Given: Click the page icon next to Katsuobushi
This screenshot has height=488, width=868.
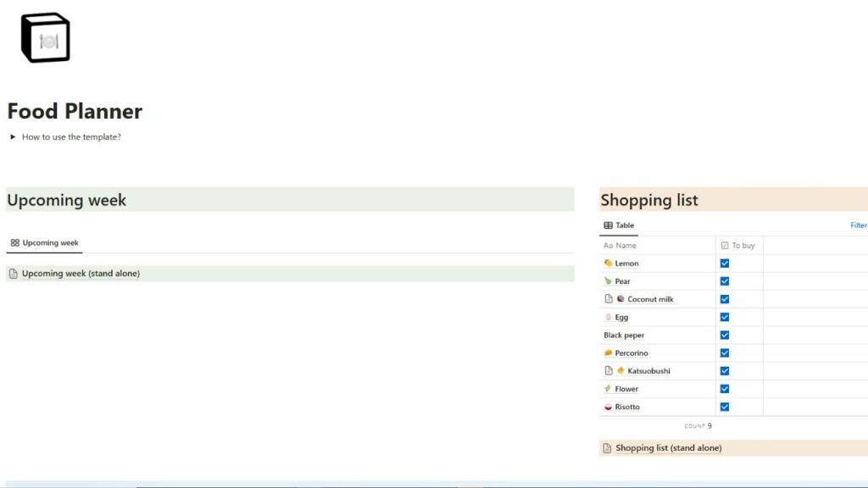Looking at the screenshot, I should pos(609,370).
